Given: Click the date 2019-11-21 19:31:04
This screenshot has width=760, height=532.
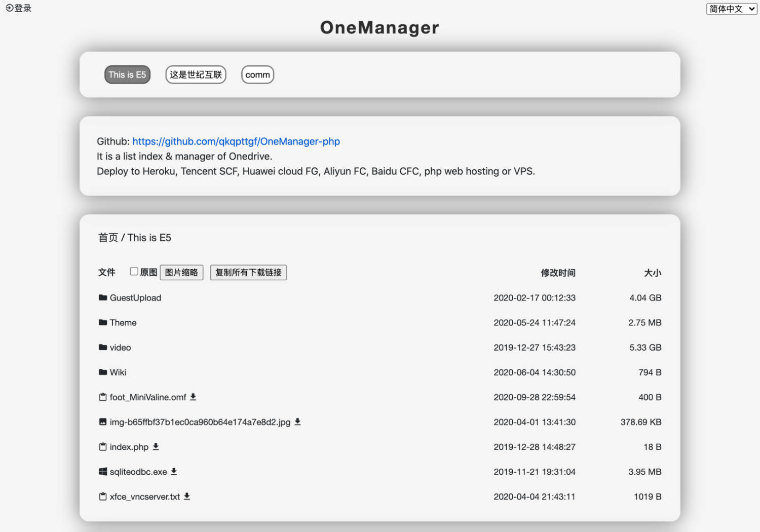Looking at the screenshot, I should click(x=535, y=472).
